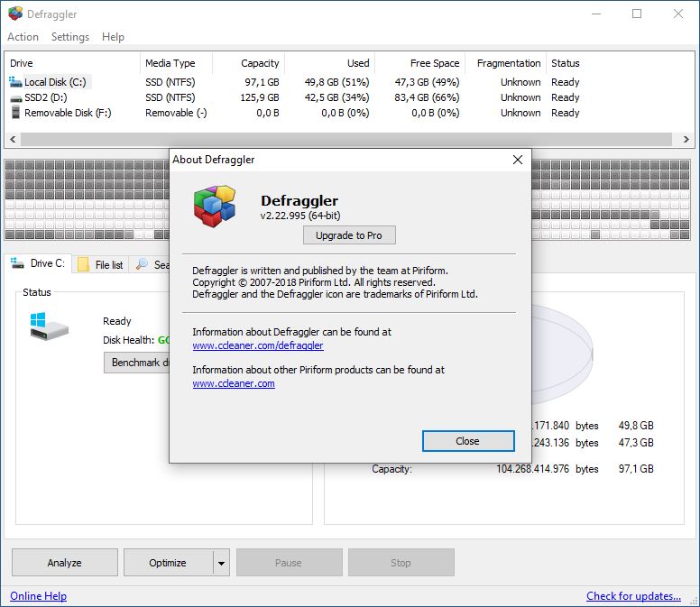Select the Removable Disk (F:) drive icon

(x=15, y=113)
